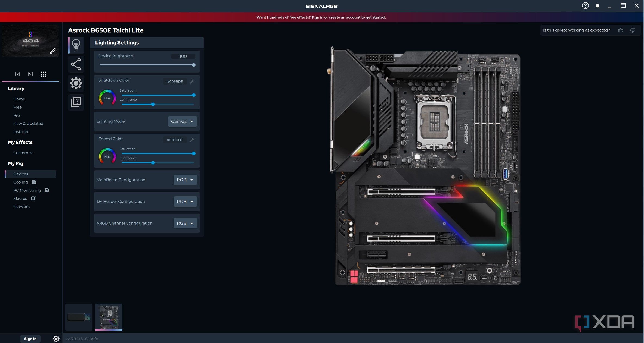Viewport: 644px width, 343px height.
Task: Go to Cooling in My Rig
Action: [21, 182]
